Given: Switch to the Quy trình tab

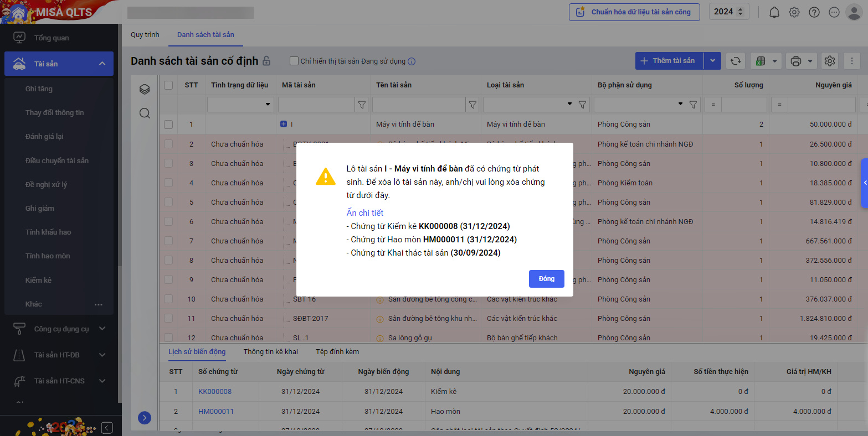Looking at the screenshot, I should pos(145,34).
